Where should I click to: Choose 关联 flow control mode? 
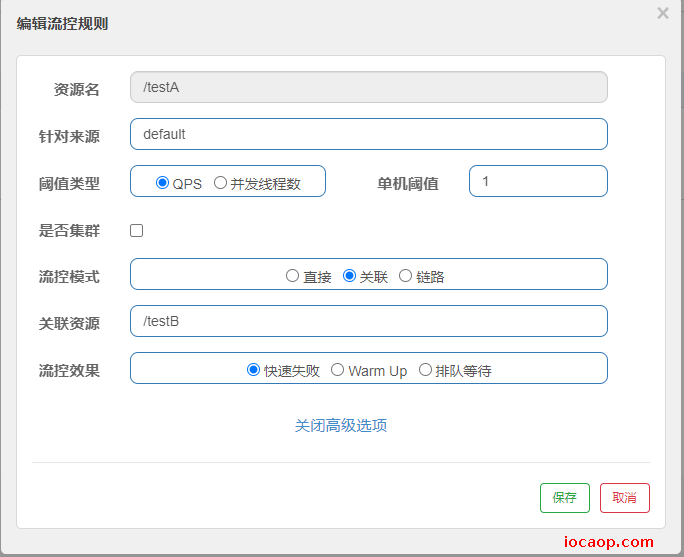click(349, 276)
